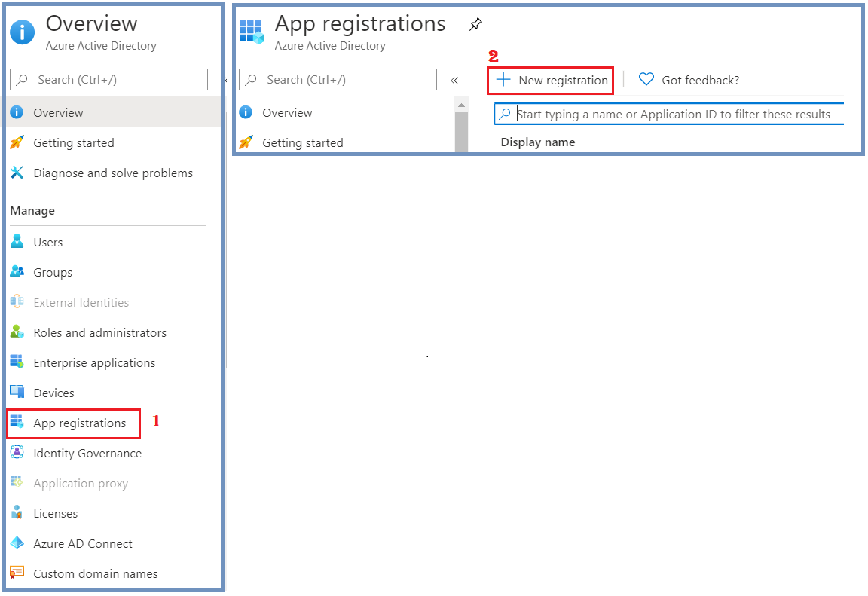Click New registration button

click(x=550, y=80)
